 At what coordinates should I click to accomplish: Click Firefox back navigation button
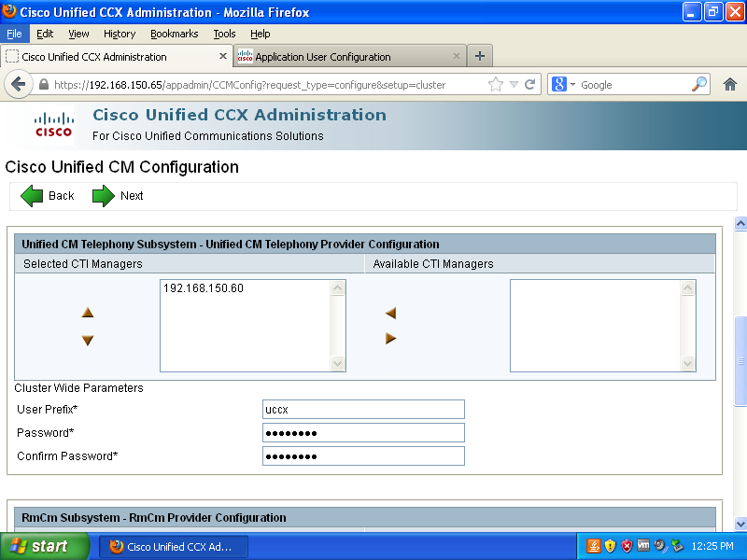pyautogui.click(x=18, y=85)
